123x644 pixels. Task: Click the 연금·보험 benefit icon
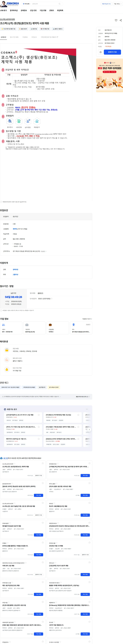(x=7, y=350)
